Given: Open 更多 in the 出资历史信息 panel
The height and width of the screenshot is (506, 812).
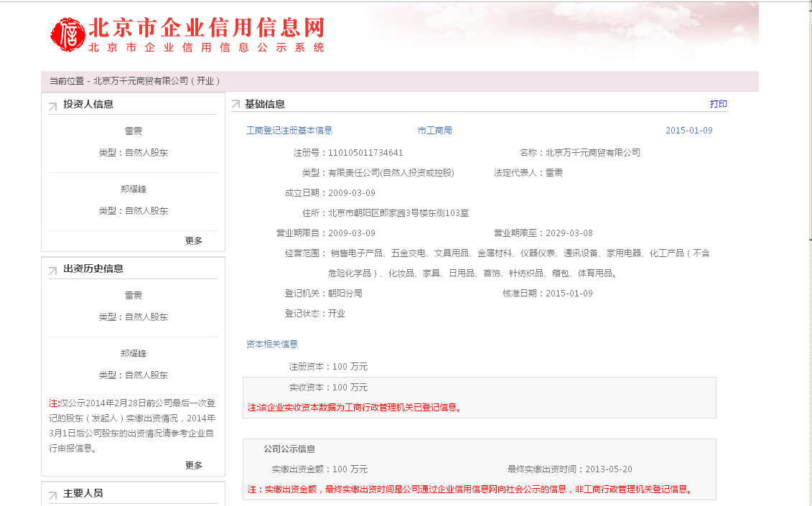Looking at the screenshot, I should tap(194, 465).
